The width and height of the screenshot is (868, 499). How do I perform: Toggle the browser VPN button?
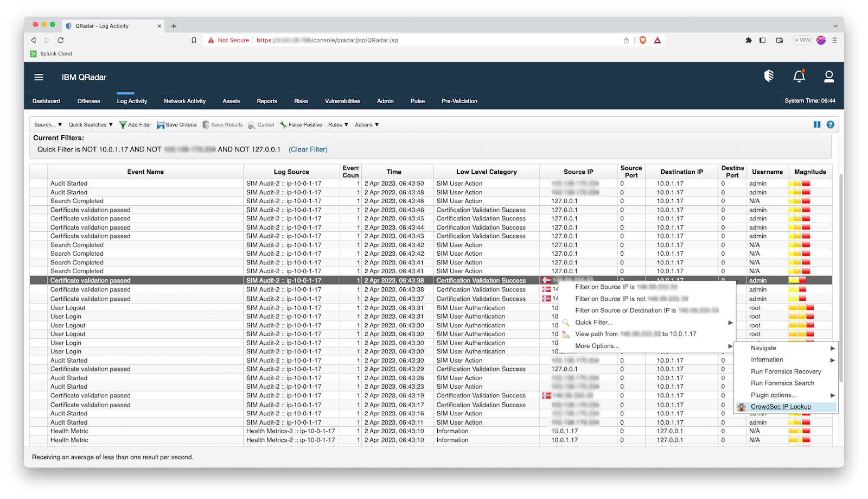point(802,40)
